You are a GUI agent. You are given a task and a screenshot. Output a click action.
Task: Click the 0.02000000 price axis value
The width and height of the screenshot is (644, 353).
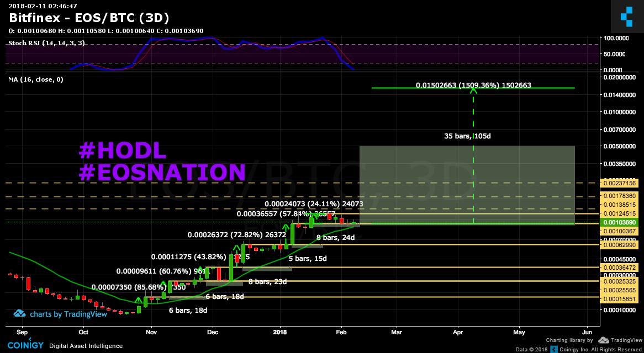click(619, 77)
